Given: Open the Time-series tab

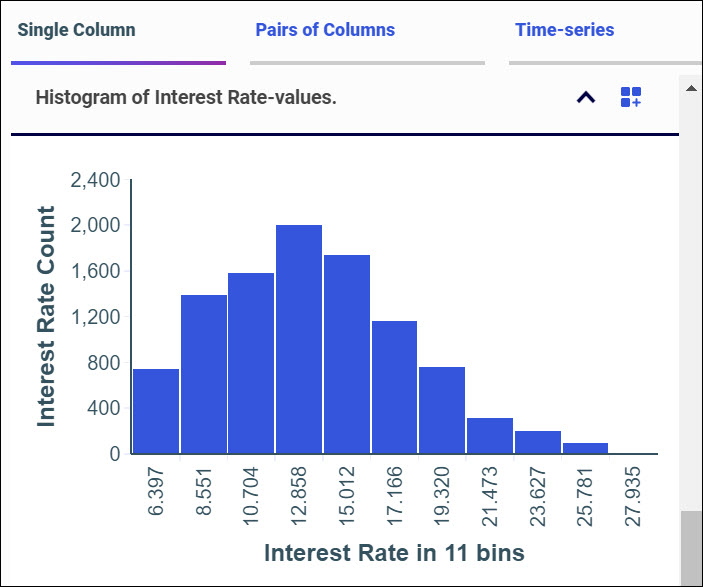Looking at the screenshot, I should (565, 30).
